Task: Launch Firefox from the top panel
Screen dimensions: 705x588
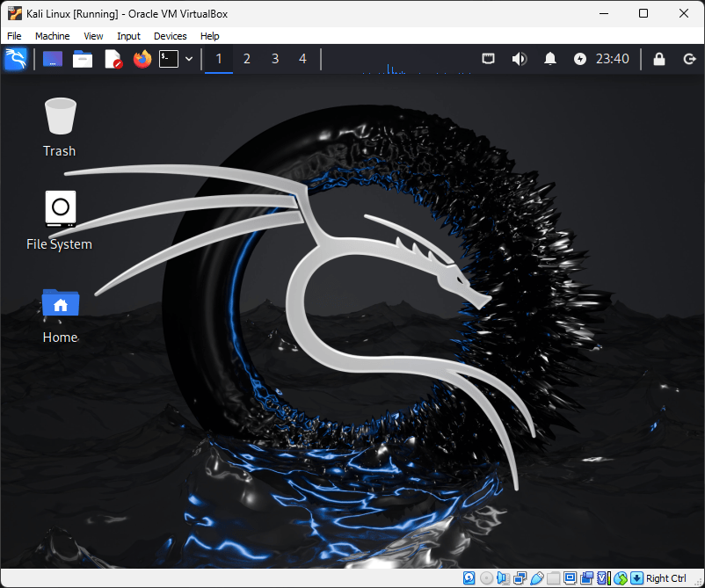Action: 142,59
